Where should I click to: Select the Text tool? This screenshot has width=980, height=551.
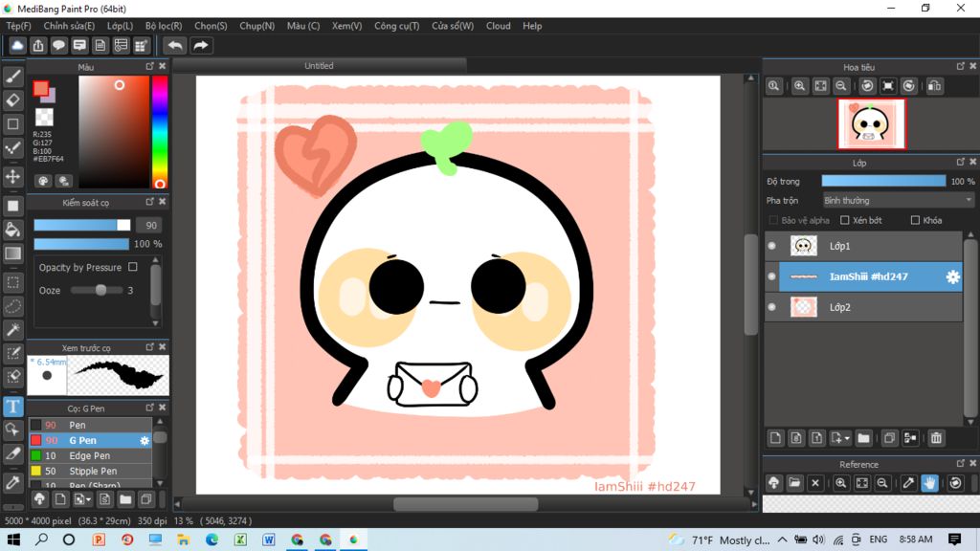tap(13, 407)
